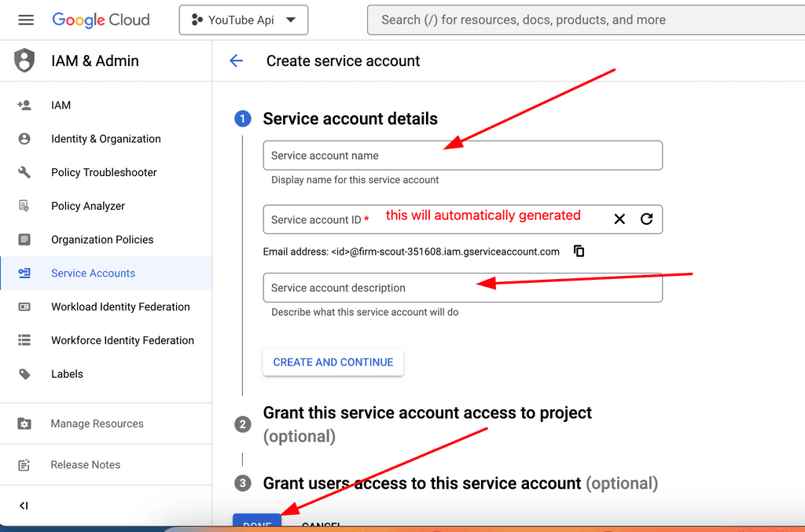Copy the service account email address
Image resolution: width=805 pixels, height=532 pixels.
[579, 251]
